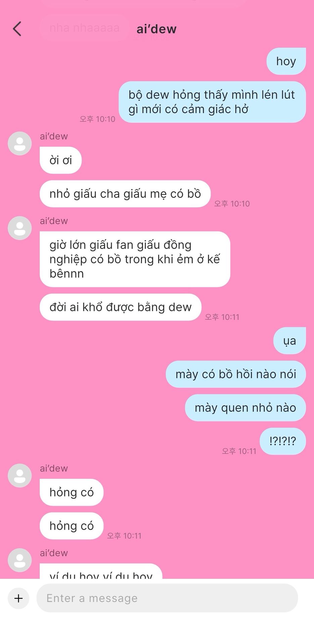The height and width of the screenshot is (644, 314).
Task: Tap ai'dew sender name above "ời ơi"
Action: click(x=54, y=136)
